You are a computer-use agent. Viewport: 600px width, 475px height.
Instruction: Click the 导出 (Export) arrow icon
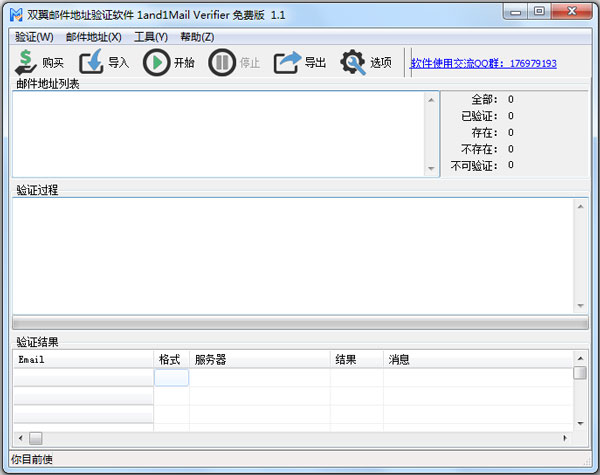click(x=288, y=63)
